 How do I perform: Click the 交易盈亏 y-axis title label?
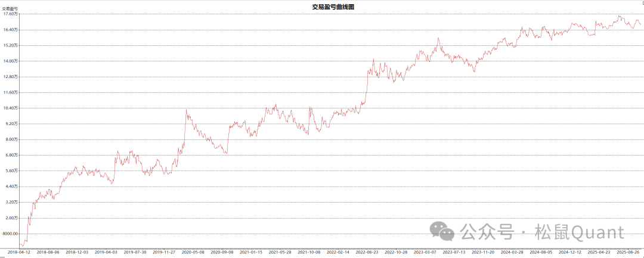pyautogui.click(x=9, y=8)
